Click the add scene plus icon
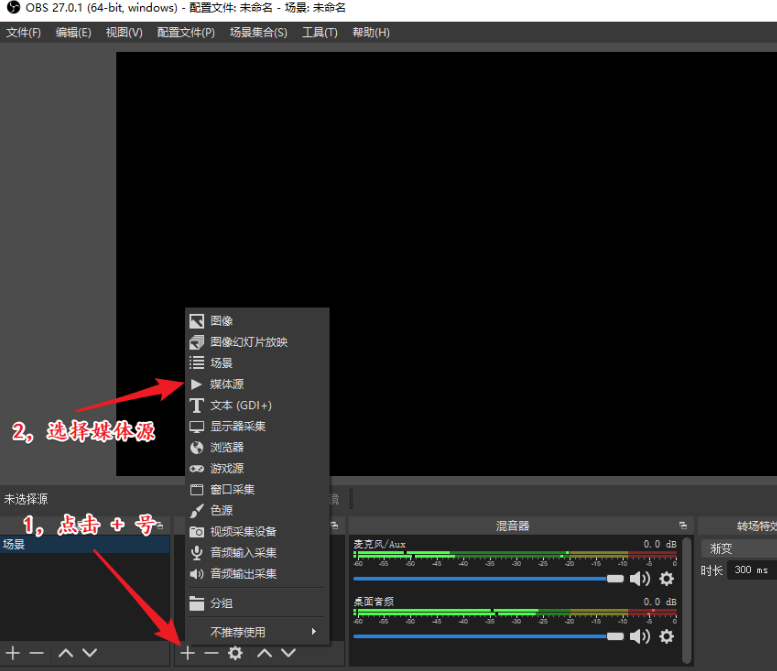The width and height of the screenshot is (777, 671). (13, 653)
